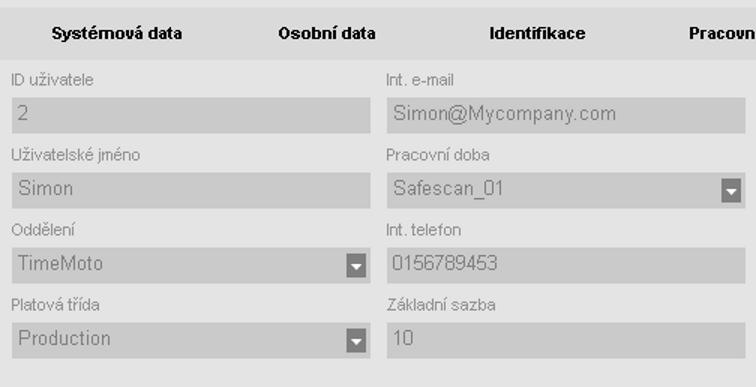The width and height of the screenshot is (756, 387).
Task: Click the Safescan_01 combo box text
Action: [x=448, y=188]
